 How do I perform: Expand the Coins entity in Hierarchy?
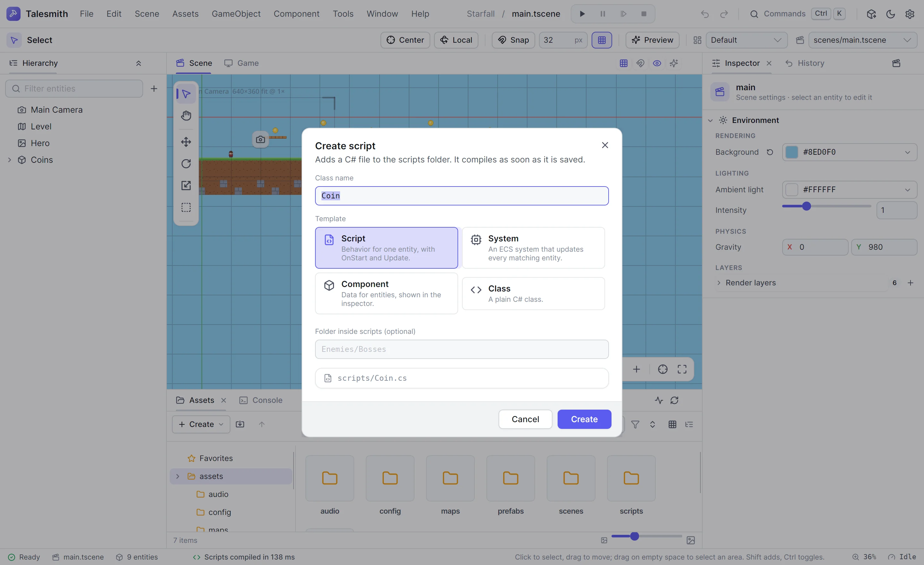click(9, 160)
